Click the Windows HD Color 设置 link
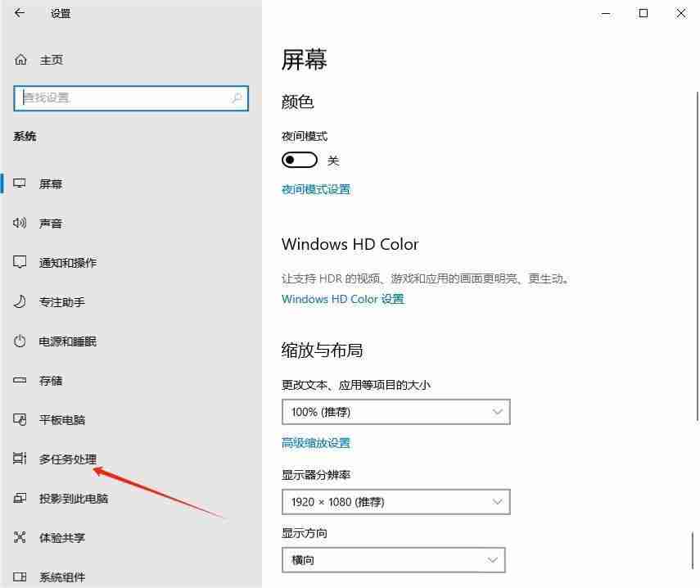 (x=342, y=299)
